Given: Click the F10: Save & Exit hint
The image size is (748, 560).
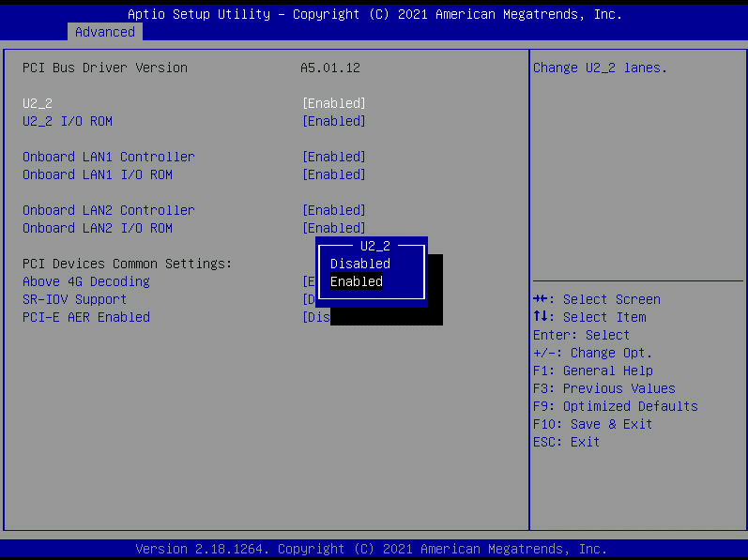Looking at the screenshot, I should tap(592, 424).
